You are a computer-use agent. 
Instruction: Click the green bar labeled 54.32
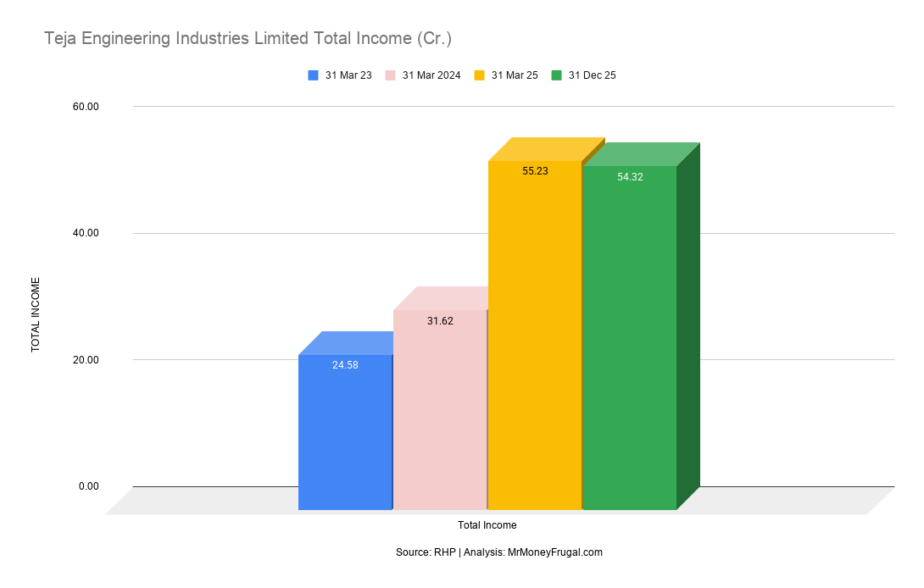click(630, 337)
